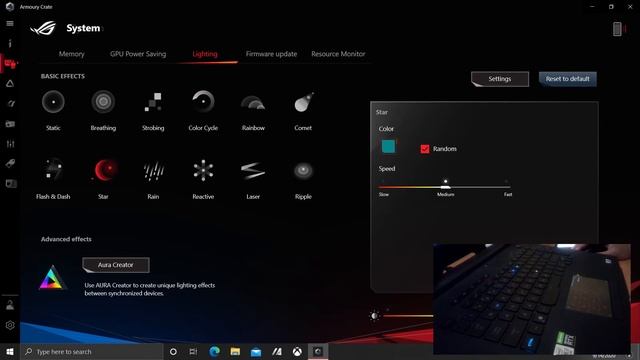Choose the Reactive effect icon
The width and height of the screenshot is (640, 360).
[203, 170]
